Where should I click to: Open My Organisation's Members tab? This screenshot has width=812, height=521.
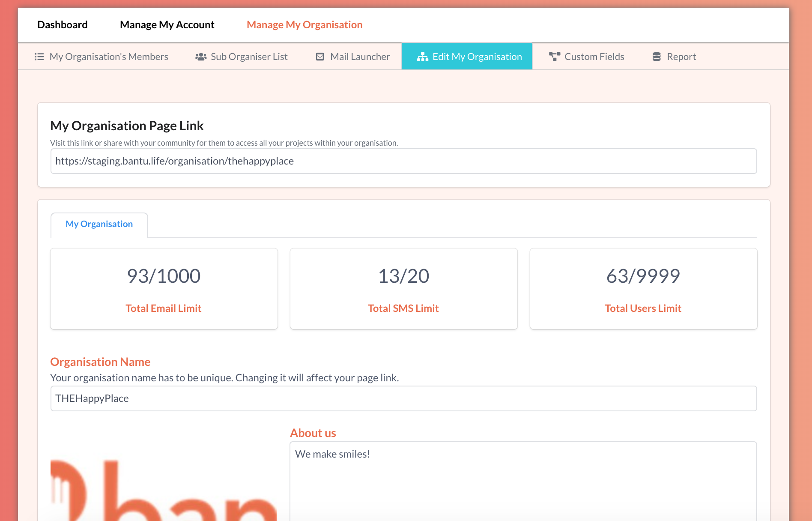(x=101, y=57)
